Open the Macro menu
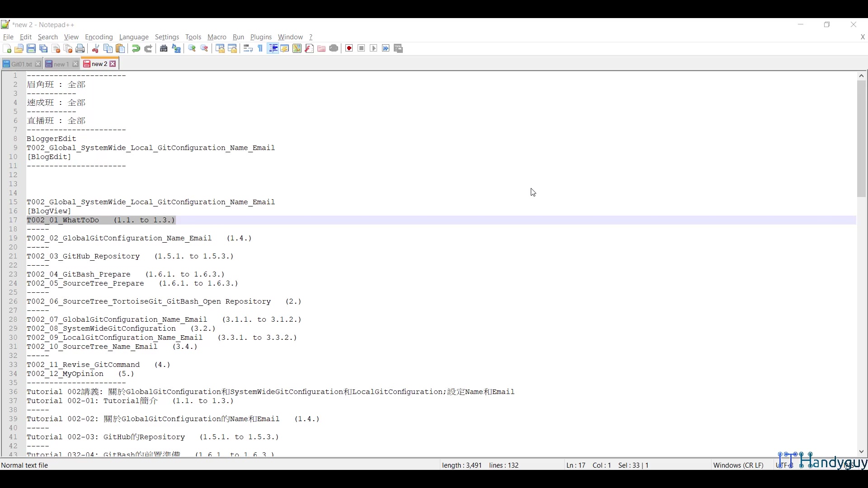The image size is (868, 488). [217, 37]
